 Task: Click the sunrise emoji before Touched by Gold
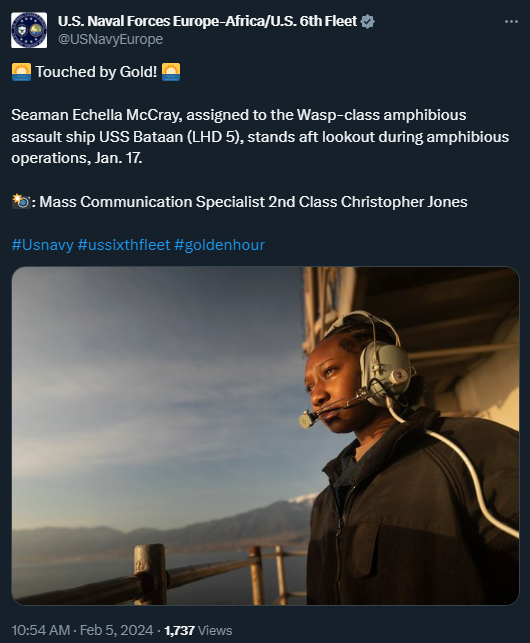pyautogui.click(x=21, y=72)
